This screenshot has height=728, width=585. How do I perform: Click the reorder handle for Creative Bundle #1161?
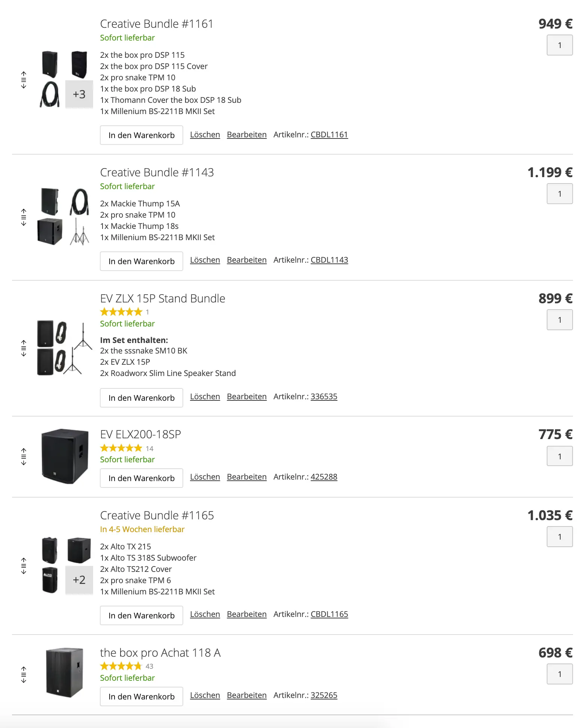pos(24,80)
